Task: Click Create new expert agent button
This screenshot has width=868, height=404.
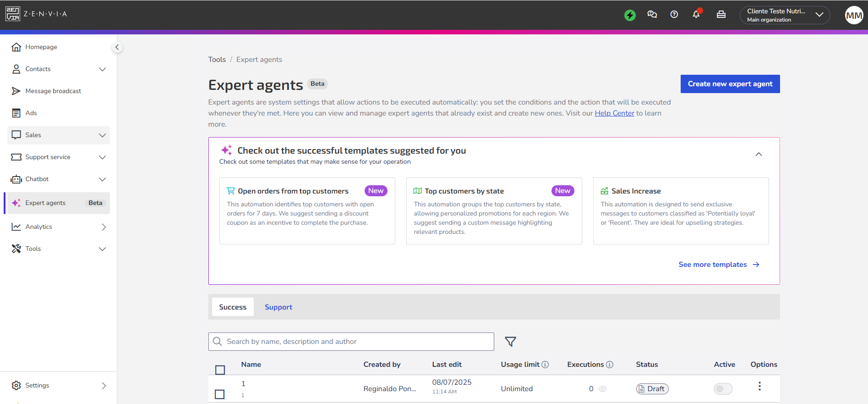Action: [730, 84]
